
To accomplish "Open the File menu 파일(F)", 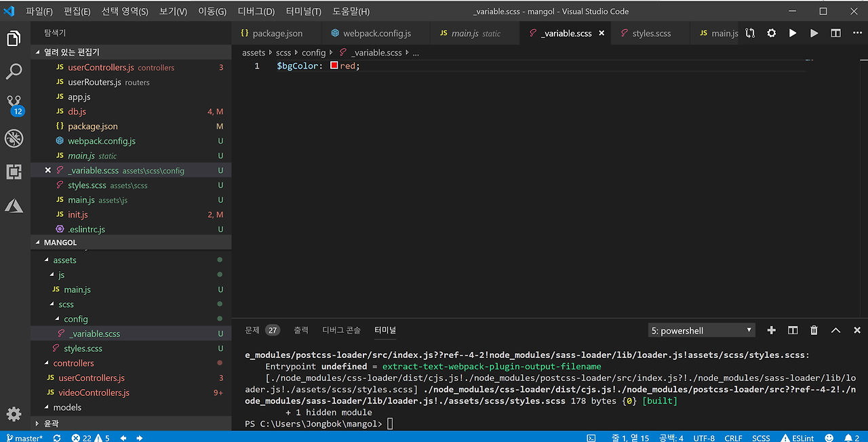I will 39,12.
